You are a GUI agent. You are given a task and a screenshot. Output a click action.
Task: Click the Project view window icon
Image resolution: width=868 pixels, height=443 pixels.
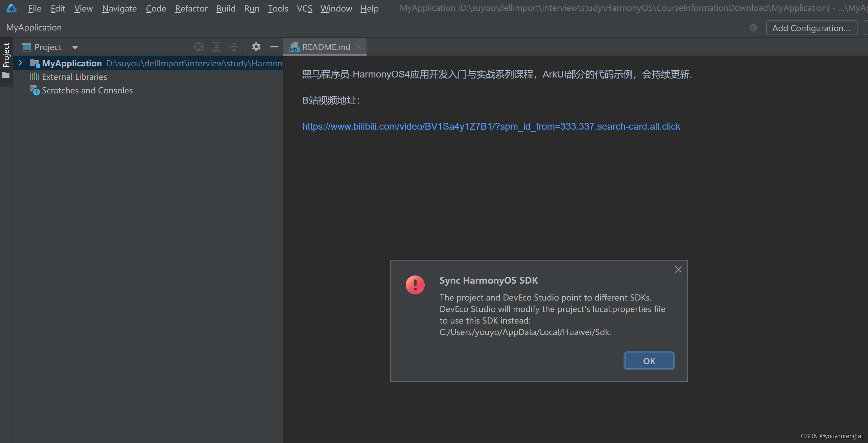pos(26,47)
